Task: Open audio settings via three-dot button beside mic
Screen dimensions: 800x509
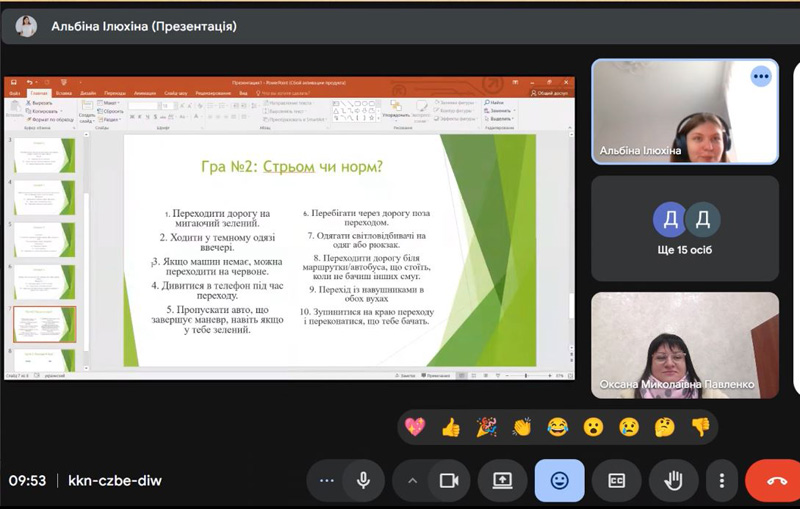Action: tap(326, 481)
